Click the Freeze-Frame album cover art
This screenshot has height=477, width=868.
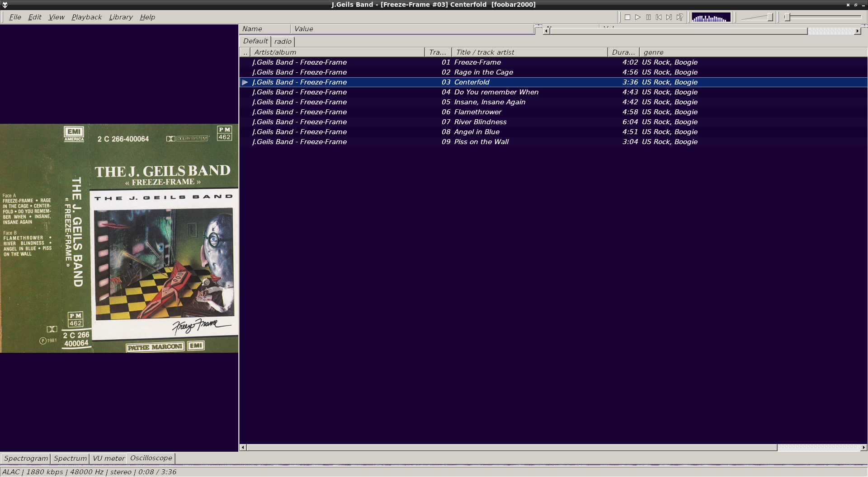(x=119, y=238)
